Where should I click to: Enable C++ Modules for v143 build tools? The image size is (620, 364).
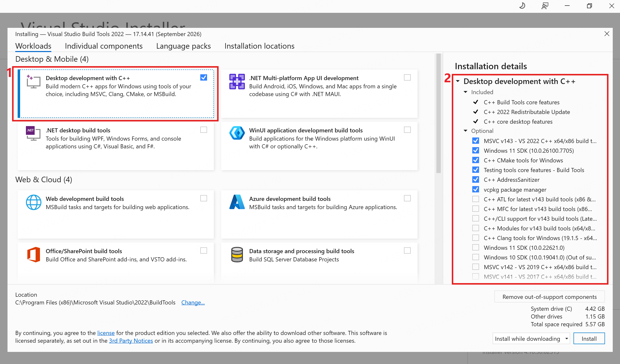click(476, 228)
